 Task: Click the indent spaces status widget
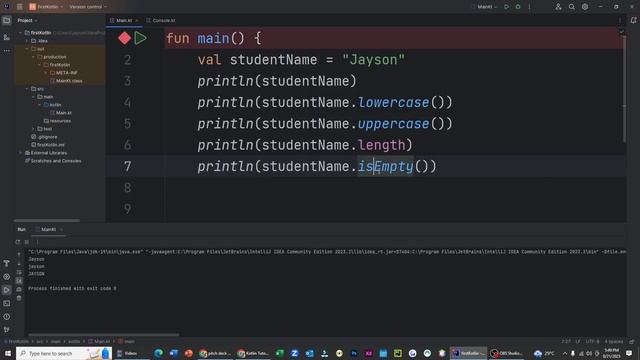614,342
